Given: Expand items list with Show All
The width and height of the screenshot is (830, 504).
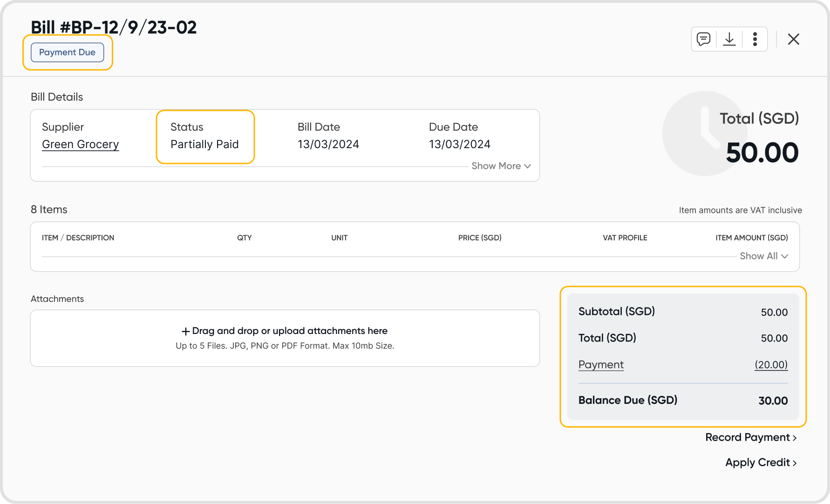Looking at the screenshot, I should tap(764, 256).
